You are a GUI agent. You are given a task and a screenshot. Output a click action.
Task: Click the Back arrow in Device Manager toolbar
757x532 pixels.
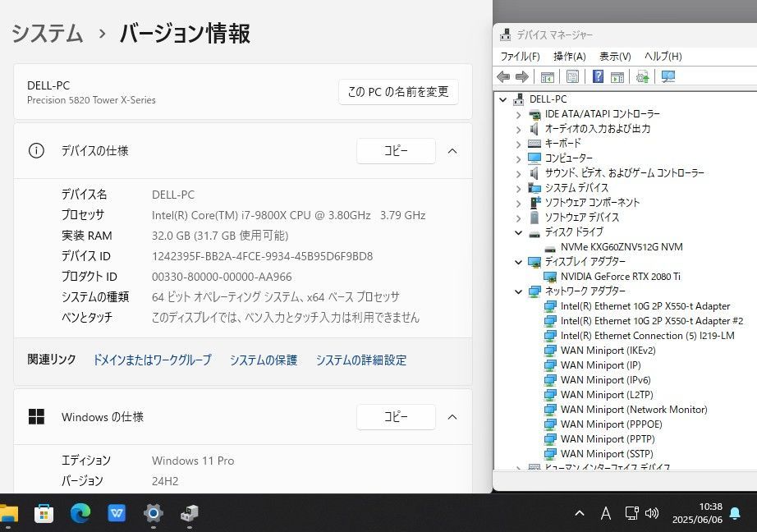[x=503, y=76]
